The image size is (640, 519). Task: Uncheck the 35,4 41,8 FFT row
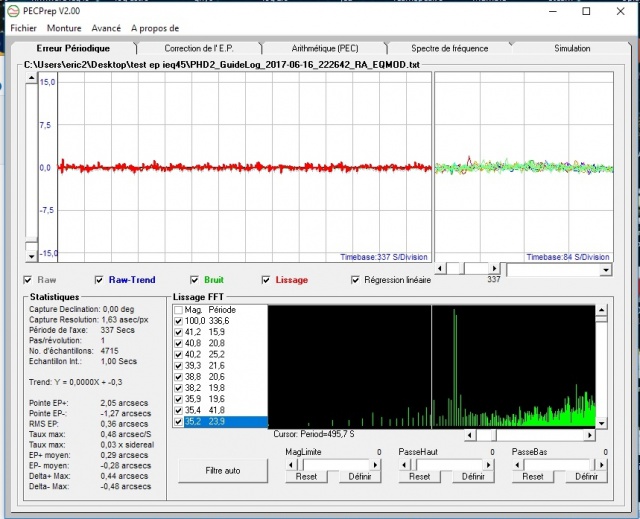pyautogui.click(x=178, y=410)
